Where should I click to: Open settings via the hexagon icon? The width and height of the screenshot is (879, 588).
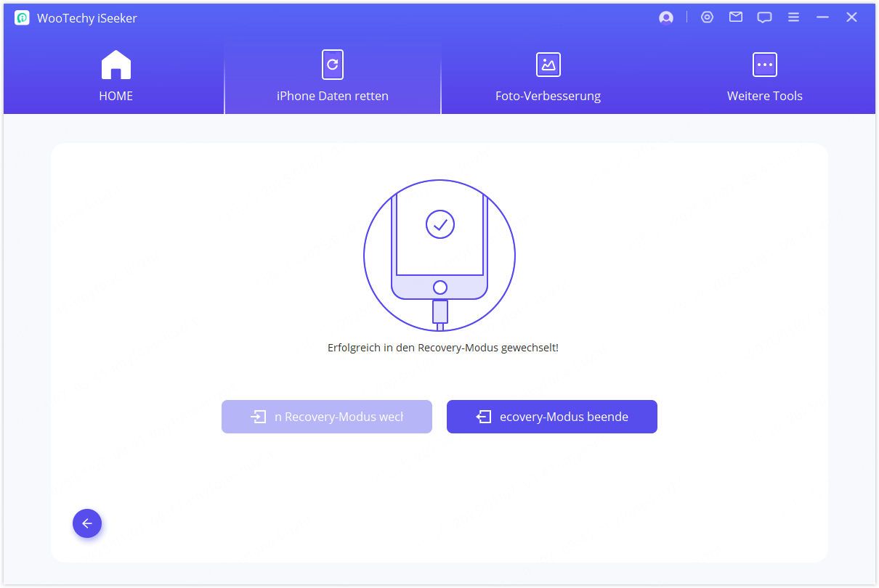(707, 17)
